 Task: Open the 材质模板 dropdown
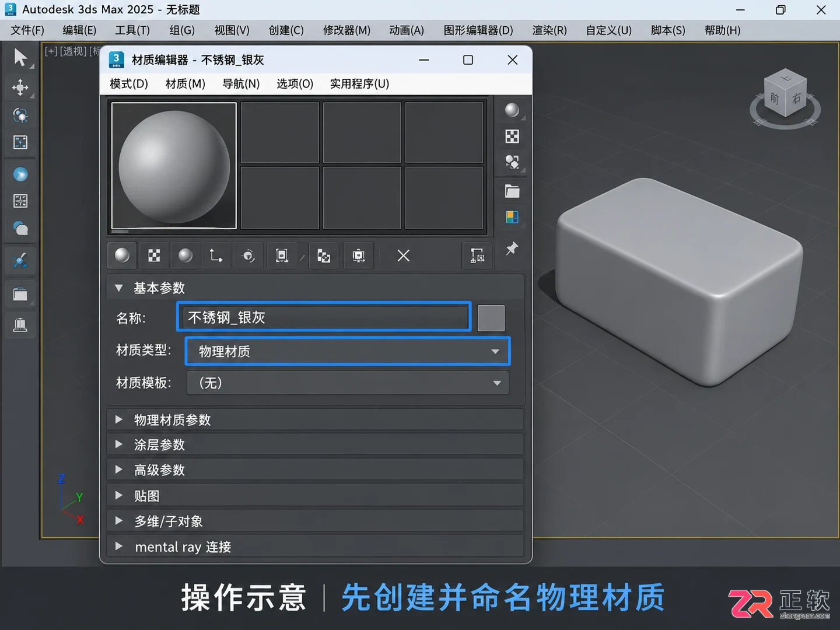pyautogui.click(x=348, y=383)
